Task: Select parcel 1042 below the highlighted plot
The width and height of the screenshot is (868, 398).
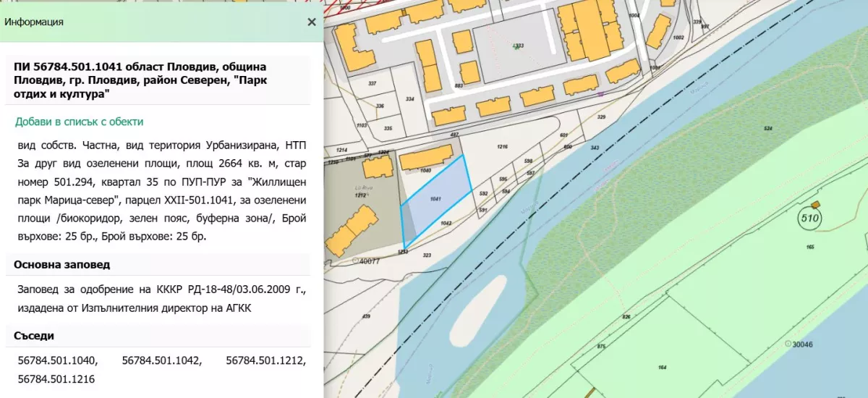Action: 446,224
